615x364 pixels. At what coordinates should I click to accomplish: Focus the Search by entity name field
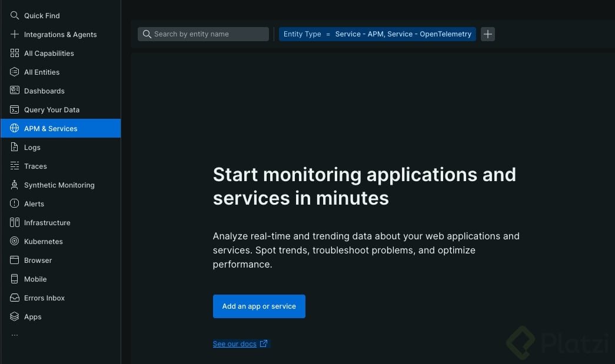(x=203, y=34)
